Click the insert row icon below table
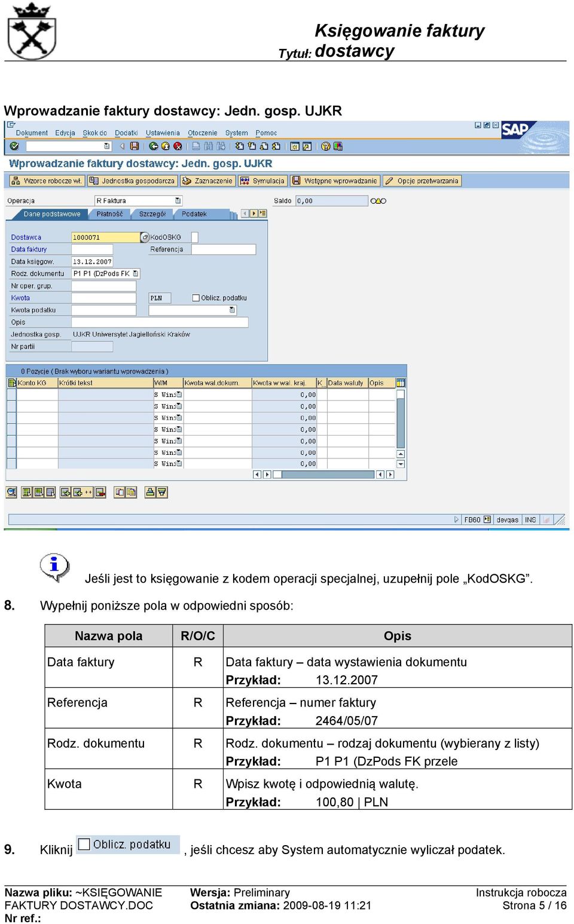 pos(66,492)
